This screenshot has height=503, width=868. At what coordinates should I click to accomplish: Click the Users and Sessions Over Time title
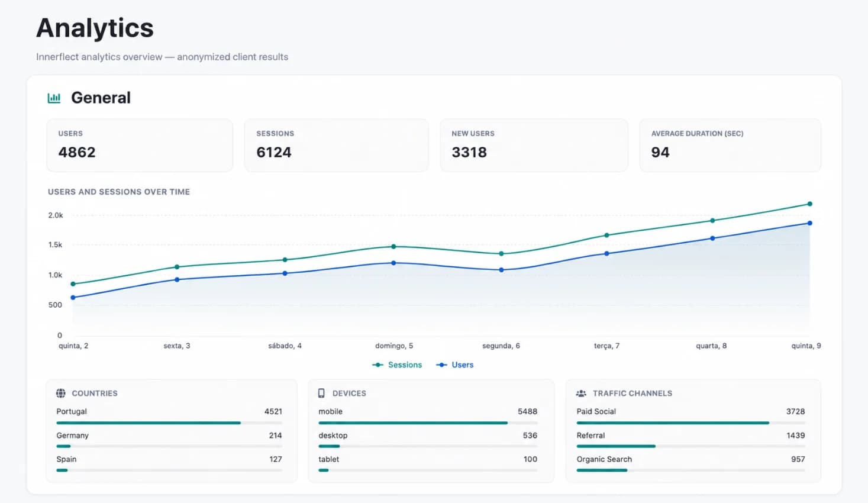tap(119, 192)
